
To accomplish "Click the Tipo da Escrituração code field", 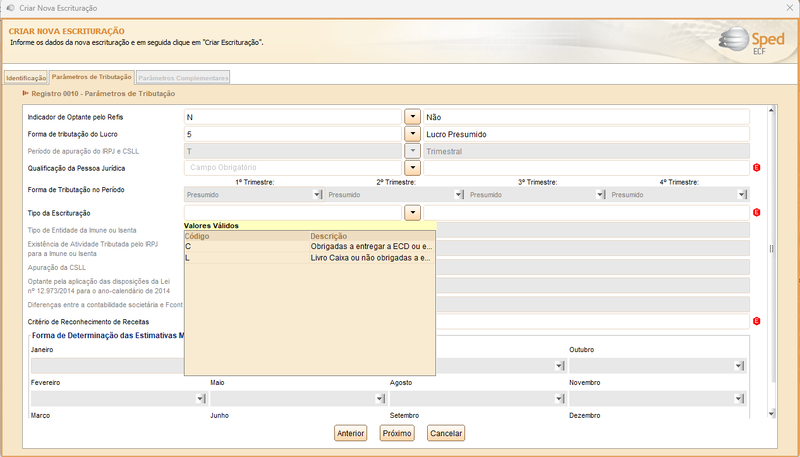I will pyautogui.click(x=293, y=213).
